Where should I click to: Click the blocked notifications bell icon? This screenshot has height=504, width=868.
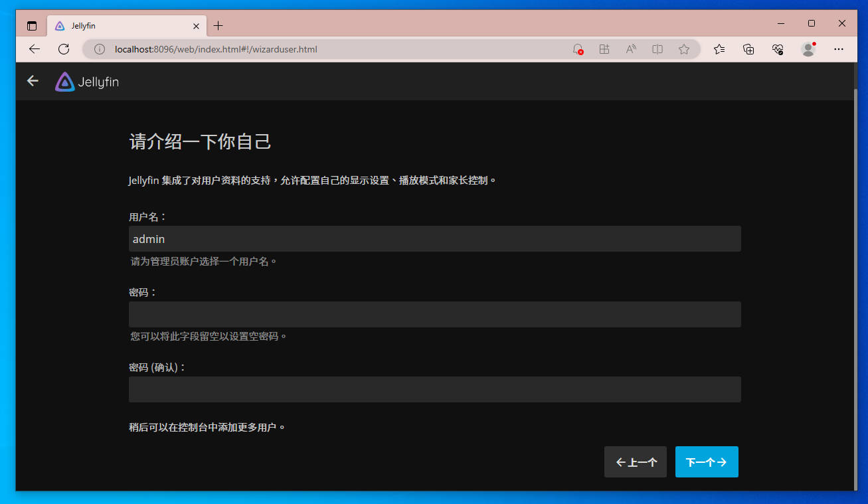click(578, 49)
